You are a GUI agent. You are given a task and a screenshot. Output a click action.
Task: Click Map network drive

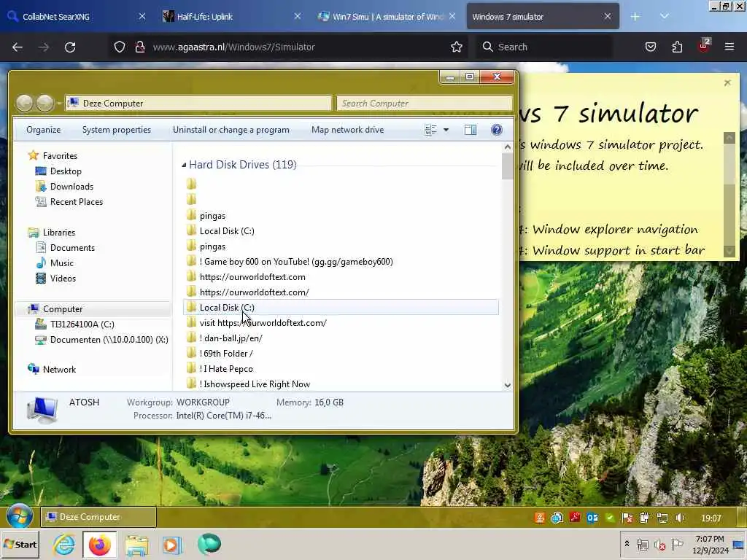[347, 130]
